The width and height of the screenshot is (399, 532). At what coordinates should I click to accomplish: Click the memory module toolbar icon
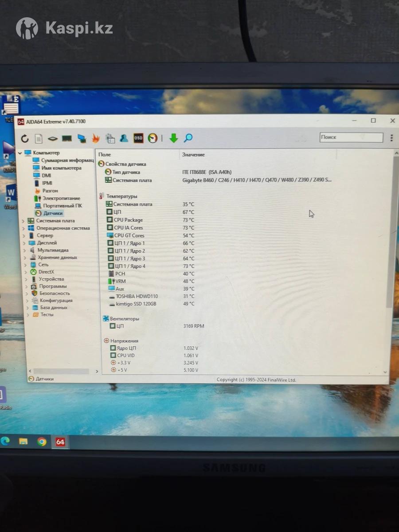(x=67, y=139)
